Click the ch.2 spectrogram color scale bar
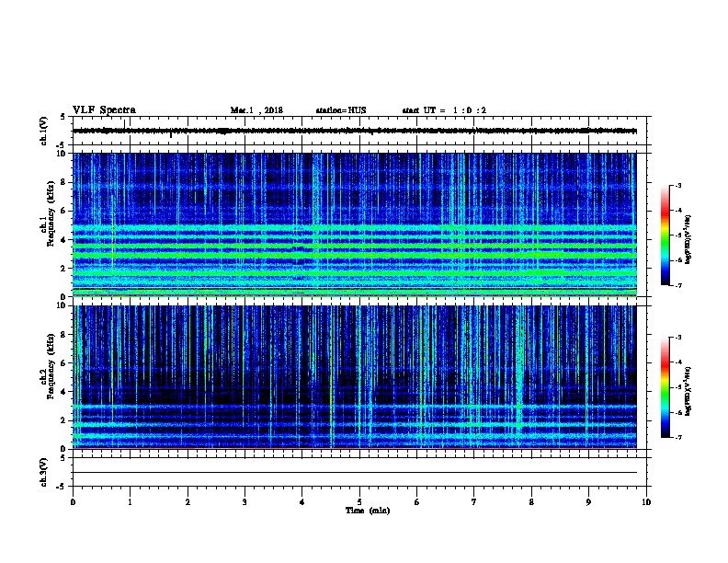 pos(665,387)
